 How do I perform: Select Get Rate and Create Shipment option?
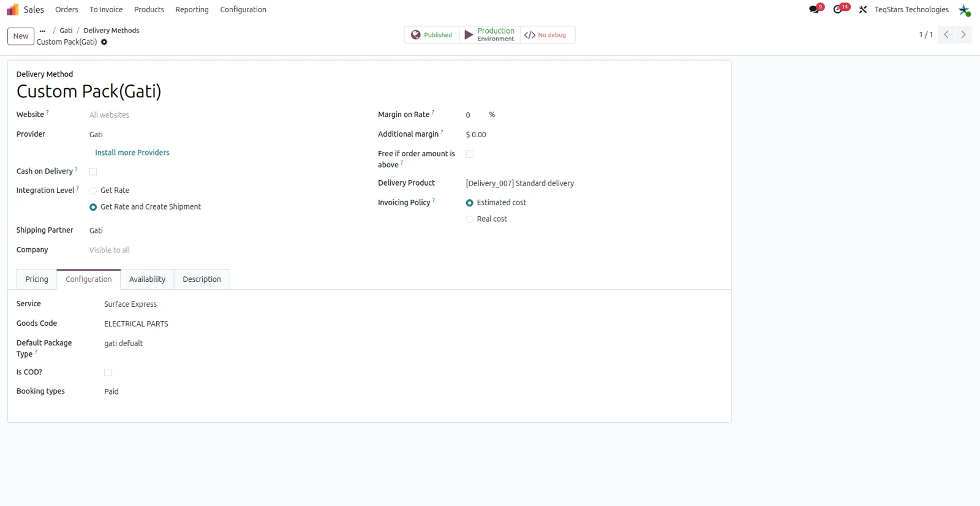pyautogui.click(x=93, y=207)
